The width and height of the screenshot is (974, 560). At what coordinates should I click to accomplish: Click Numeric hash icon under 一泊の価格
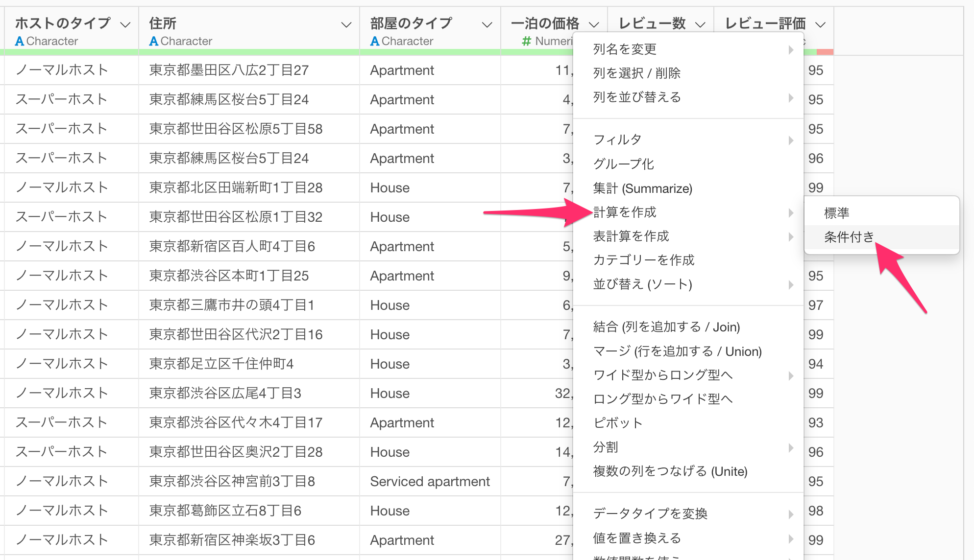pyautogui.click(x=527, y=42)
